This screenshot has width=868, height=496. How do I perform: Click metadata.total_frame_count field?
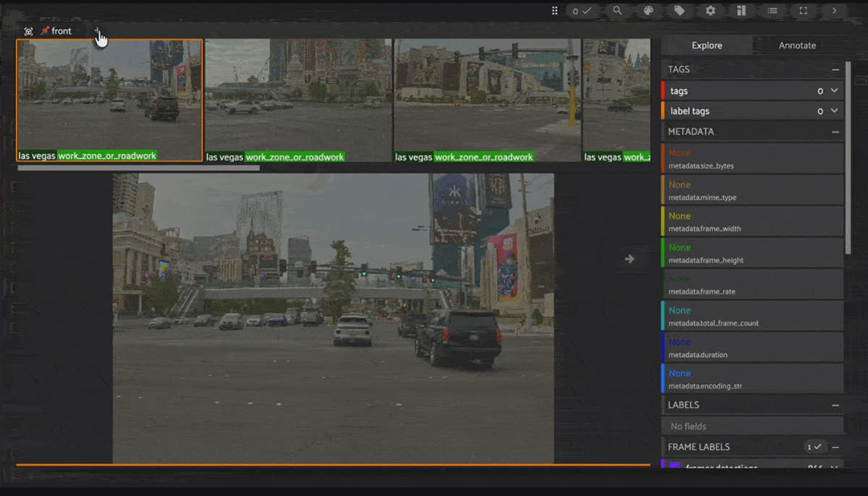tap(752, 316)
